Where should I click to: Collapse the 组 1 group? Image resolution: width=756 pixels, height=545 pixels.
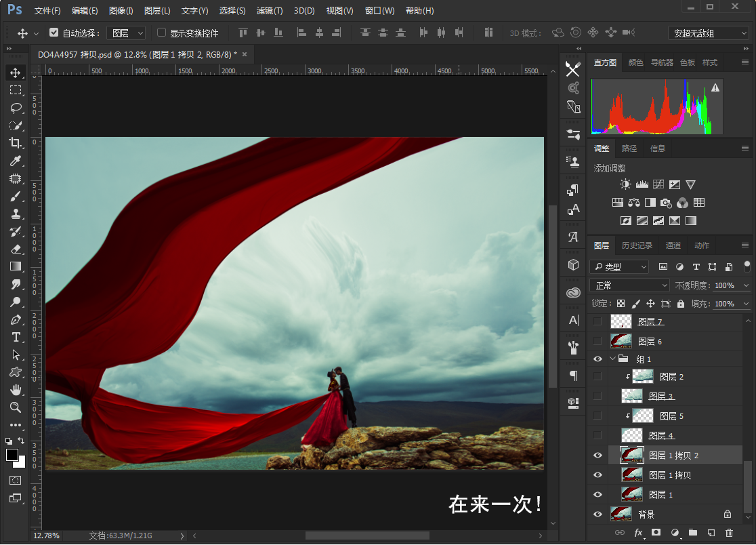coord(613,359)
